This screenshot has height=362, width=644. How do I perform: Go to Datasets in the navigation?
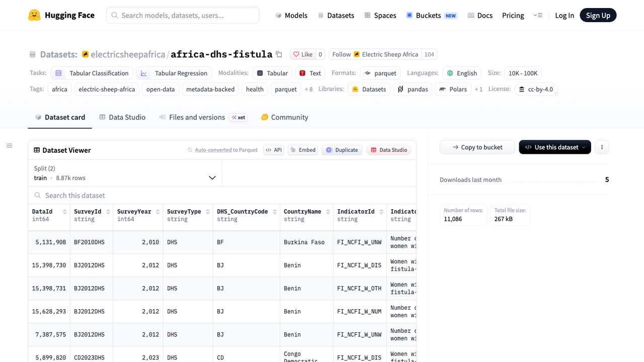tap(336, 15)
